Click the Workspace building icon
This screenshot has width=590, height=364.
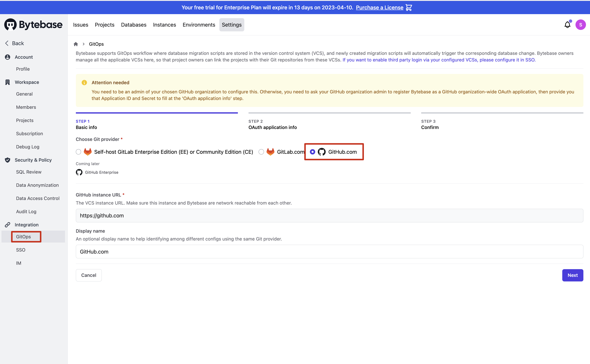[8, 82]
